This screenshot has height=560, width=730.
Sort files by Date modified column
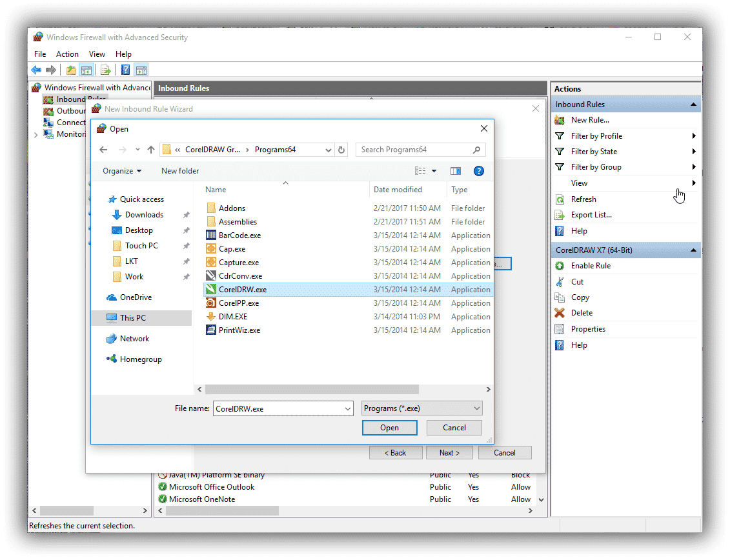(x=398, y=190)
